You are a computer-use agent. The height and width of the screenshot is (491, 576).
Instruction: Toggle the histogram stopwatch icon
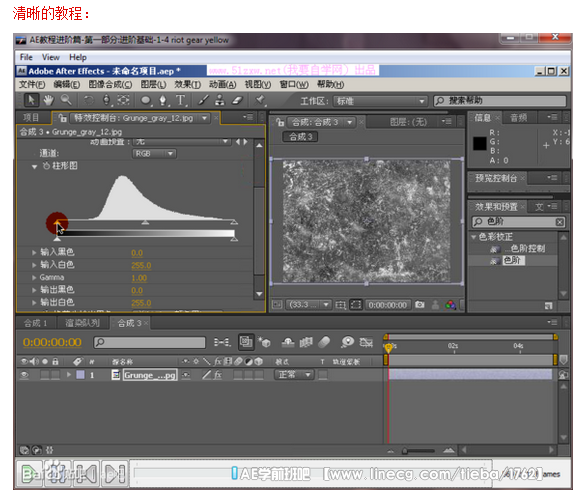coord(46,166)
